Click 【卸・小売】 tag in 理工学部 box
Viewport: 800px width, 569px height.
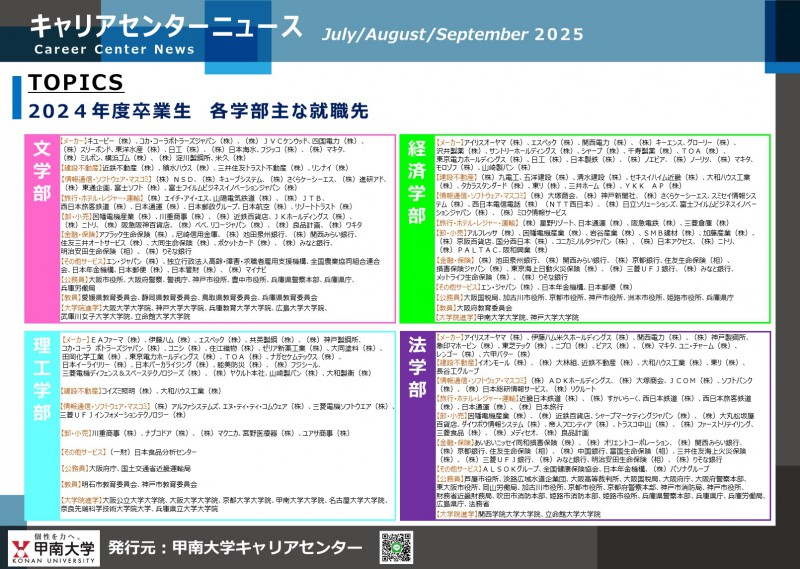point(76,433)
